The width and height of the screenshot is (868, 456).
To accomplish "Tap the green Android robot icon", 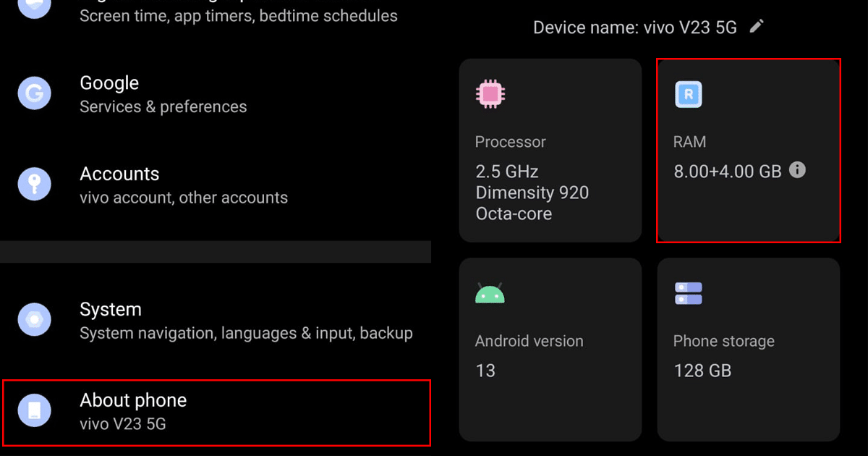I will coord(490,292).
